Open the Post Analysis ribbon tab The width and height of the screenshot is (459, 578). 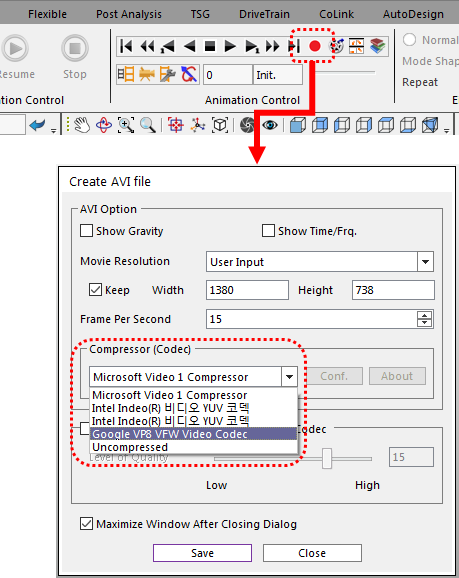pos(129,14)
